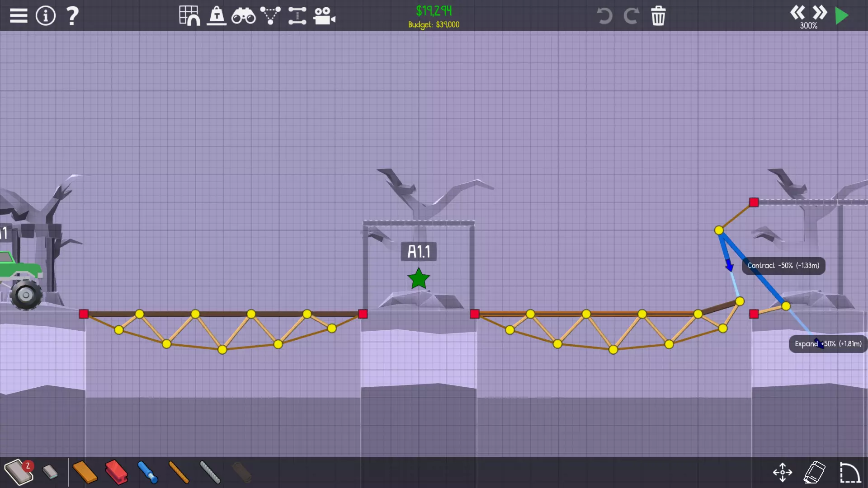The width and height of the screenshot is (868, 488).
Task: Open the help question mark
Action: 72,16
